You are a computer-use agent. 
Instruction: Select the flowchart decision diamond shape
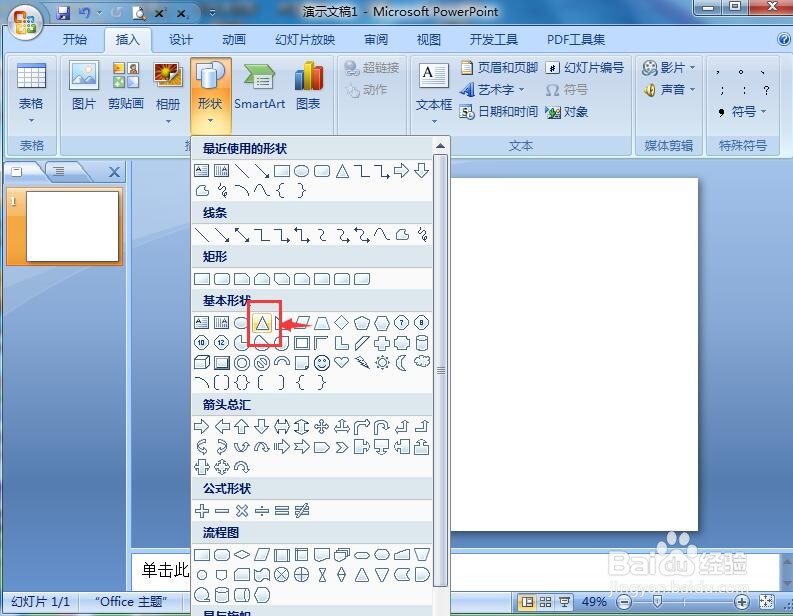point(242,555)
